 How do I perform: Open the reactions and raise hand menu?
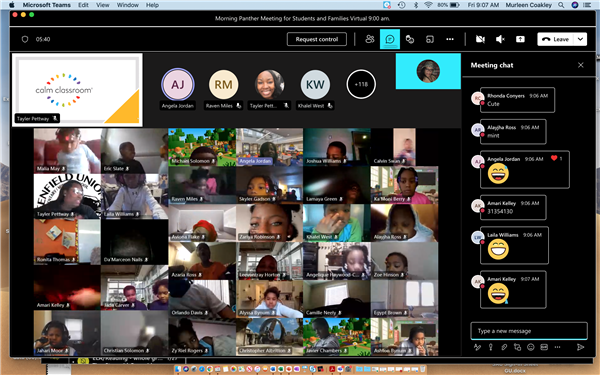pos(410,39)
